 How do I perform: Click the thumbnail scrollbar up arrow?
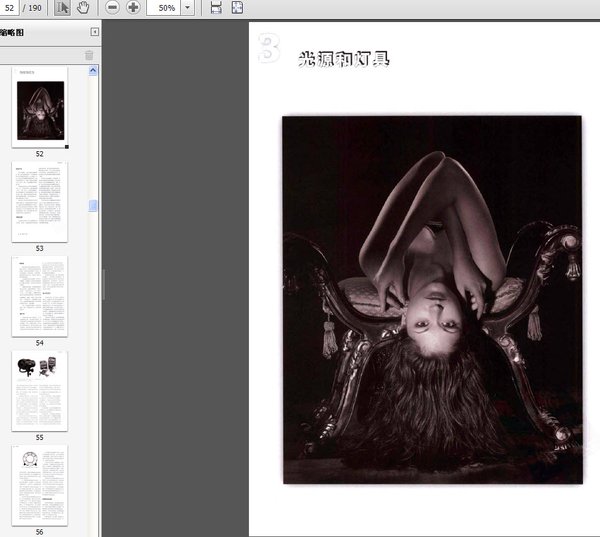93,70
